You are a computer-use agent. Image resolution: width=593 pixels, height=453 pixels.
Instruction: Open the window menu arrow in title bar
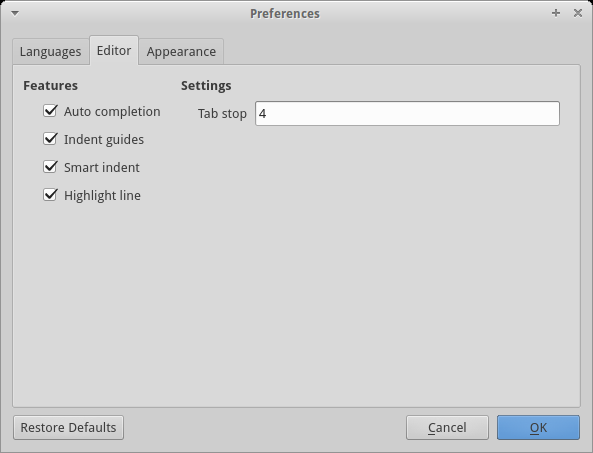(15, 14)
